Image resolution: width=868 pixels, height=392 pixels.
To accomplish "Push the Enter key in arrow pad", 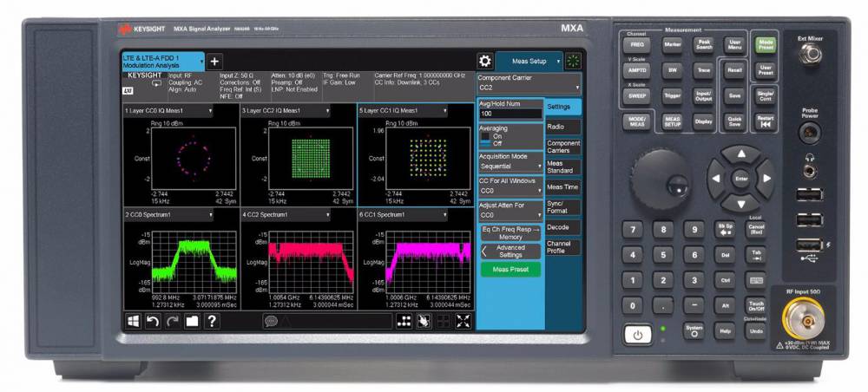I will (741, 179).
